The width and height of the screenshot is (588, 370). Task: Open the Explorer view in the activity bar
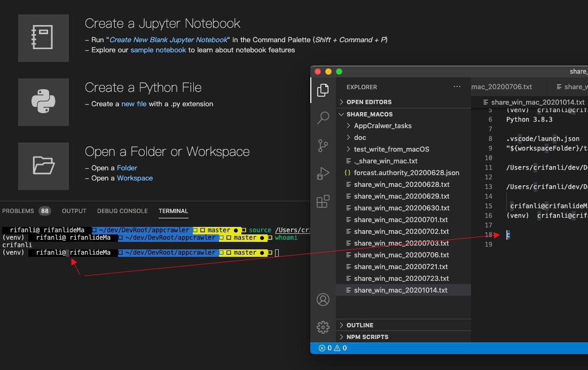coord(323,90)
